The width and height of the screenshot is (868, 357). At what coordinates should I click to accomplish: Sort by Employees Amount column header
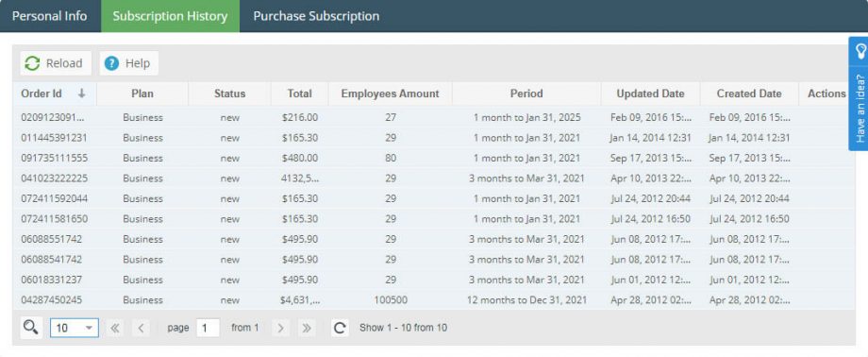391,93
